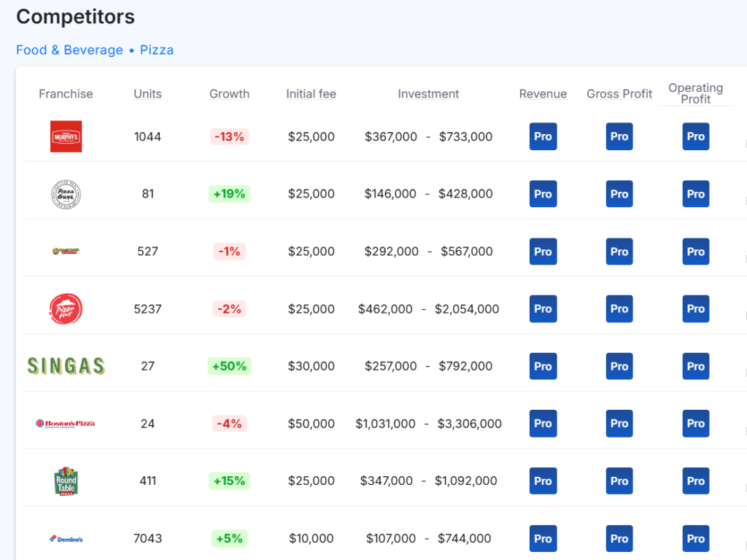Unlock Revenue Pro badge for Boston's Pizza row
The height and width of the screenshot is (560, 747).
point(543,424)
